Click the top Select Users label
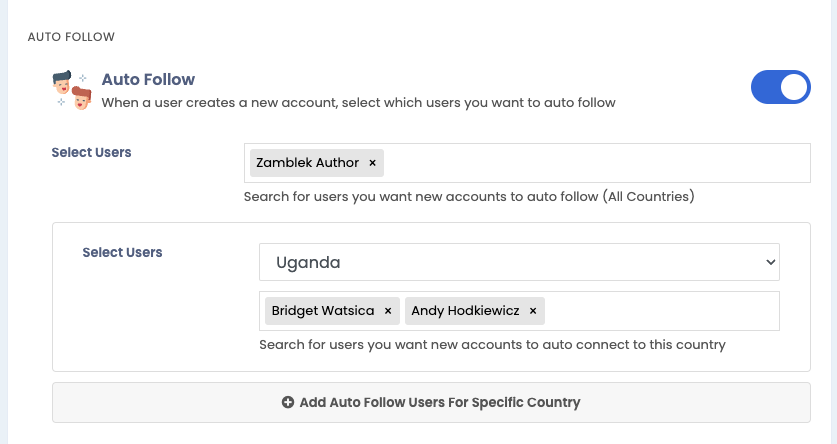This screenshot has height=444, width=837. pyautogui.click(x=91, y=153)
